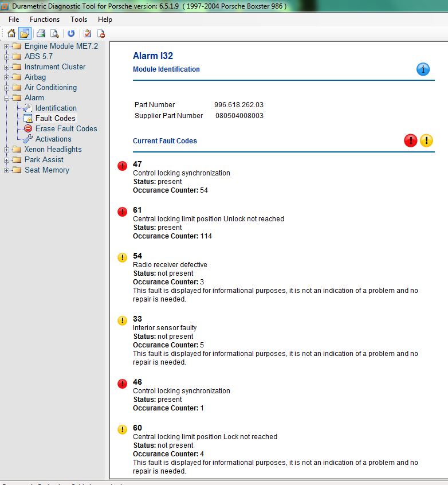448x485 pixels.
Task: Open Print Preview from the toolbar
Action: 54,33
